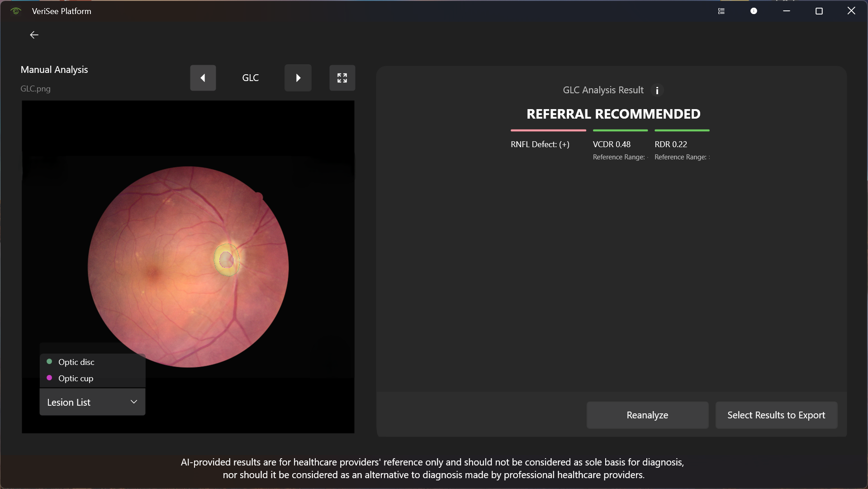Select the RNFL Defect result indicator
This screenshot has width=868, height=489.
(540, 144)
